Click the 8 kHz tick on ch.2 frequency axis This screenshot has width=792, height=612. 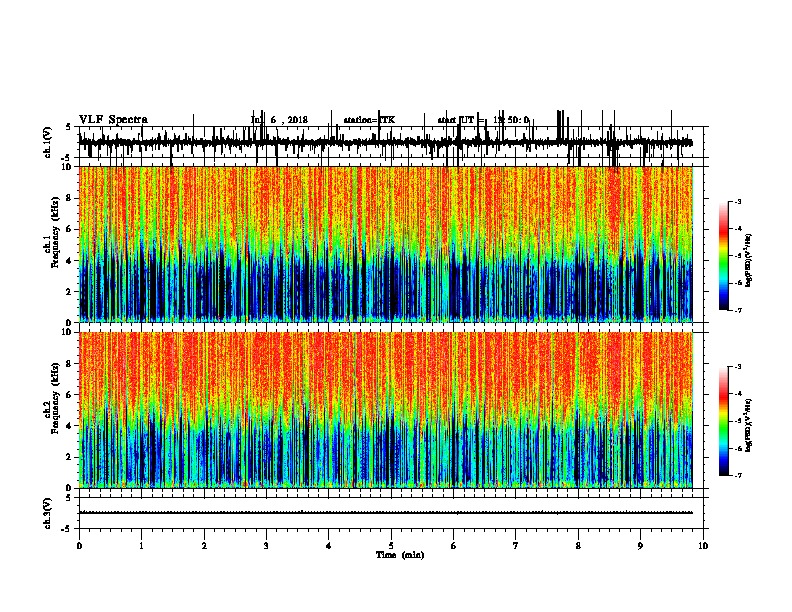[x=70, y=364]
